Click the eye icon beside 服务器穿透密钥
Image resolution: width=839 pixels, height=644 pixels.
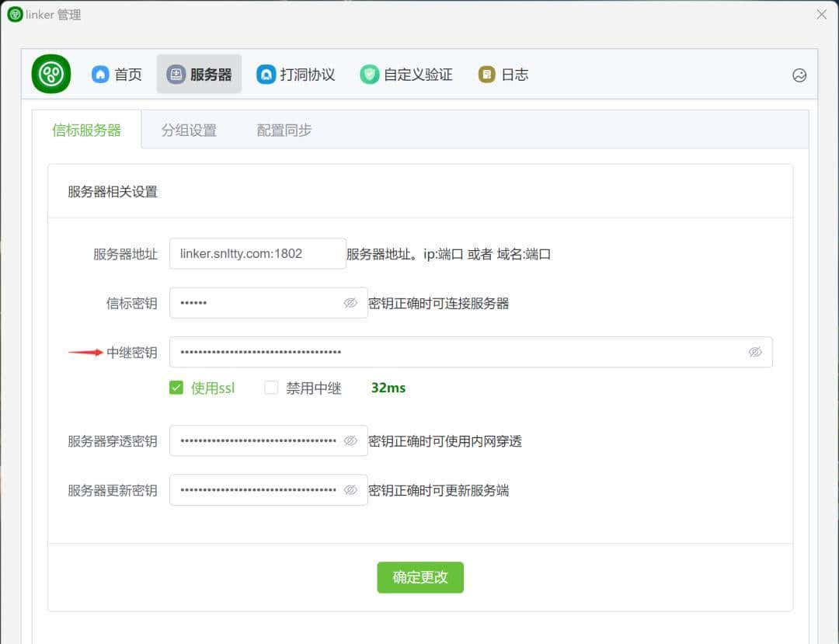[x=351, y=440]
